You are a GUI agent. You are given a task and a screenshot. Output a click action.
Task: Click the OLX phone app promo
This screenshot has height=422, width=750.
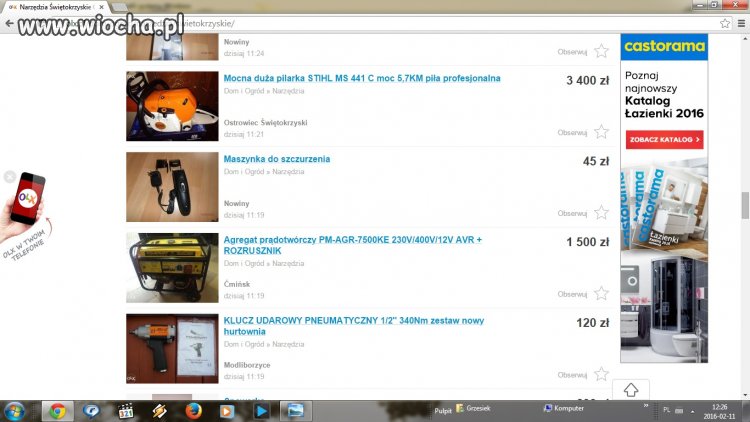[25, 215]
